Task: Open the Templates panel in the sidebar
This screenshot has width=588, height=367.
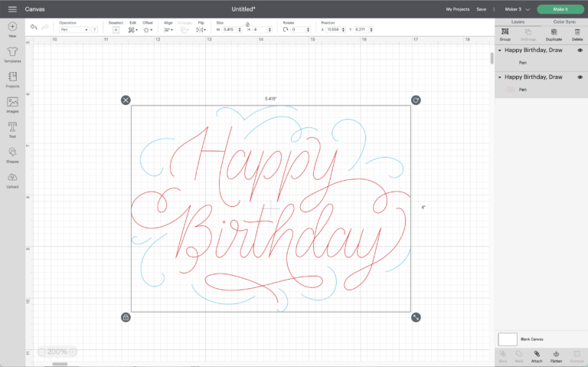Action: pyautogui.click(x=12, y=54)
